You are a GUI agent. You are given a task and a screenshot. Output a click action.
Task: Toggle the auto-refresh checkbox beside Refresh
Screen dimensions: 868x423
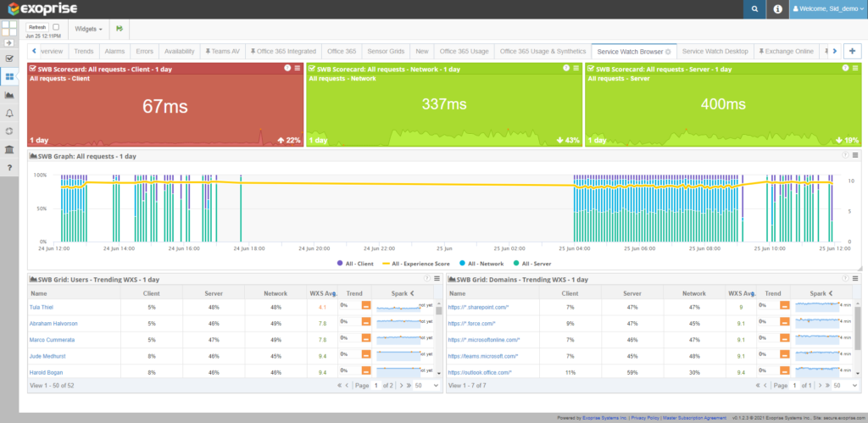click(x=56, y=27)
